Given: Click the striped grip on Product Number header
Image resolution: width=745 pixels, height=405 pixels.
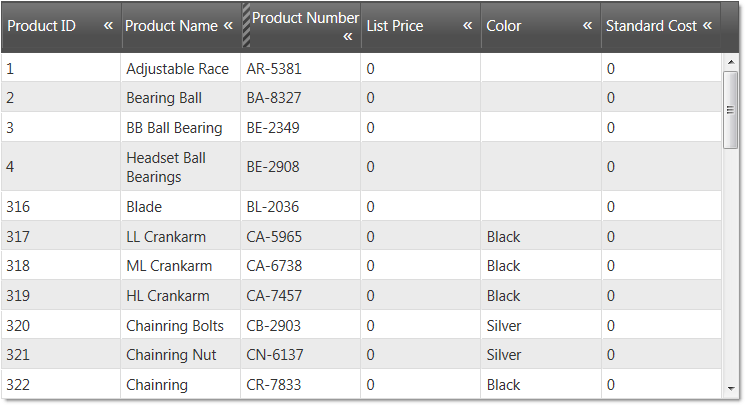Looking at the screenshot, I should (246, 26).
